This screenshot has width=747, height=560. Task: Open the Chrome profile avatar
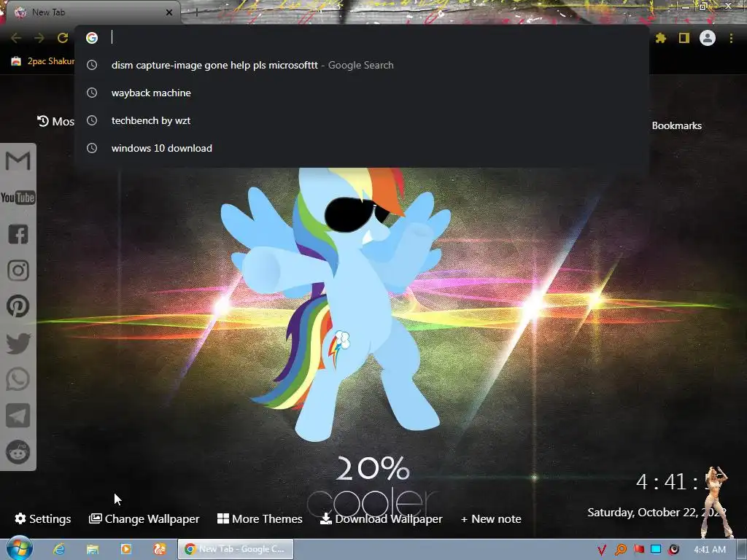pos(708,38)
